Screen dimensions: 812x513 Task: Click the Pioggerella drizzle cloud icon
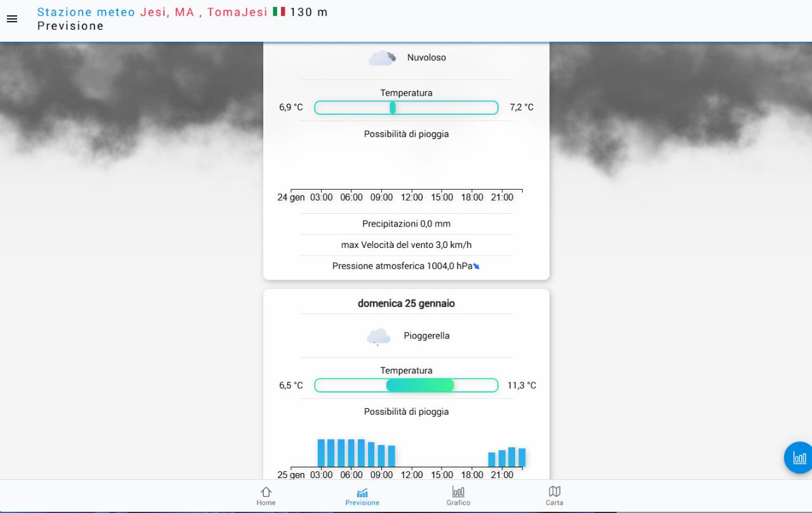tap(378, 336)
